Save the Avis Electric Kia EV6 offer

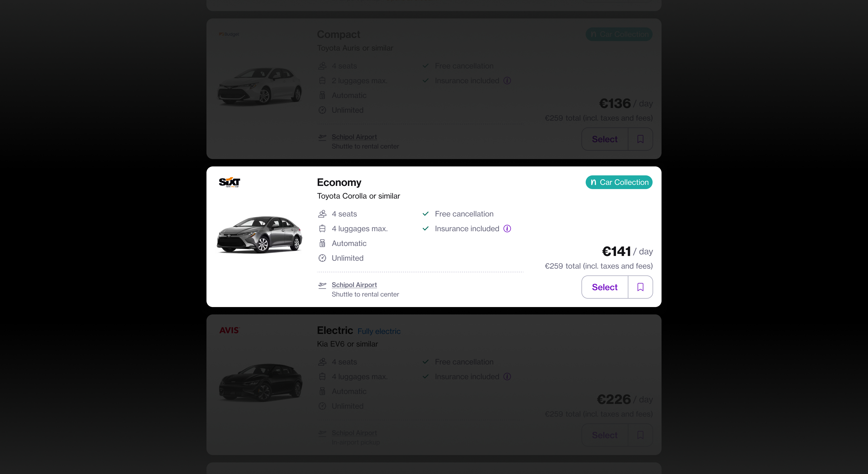(640, 435)
